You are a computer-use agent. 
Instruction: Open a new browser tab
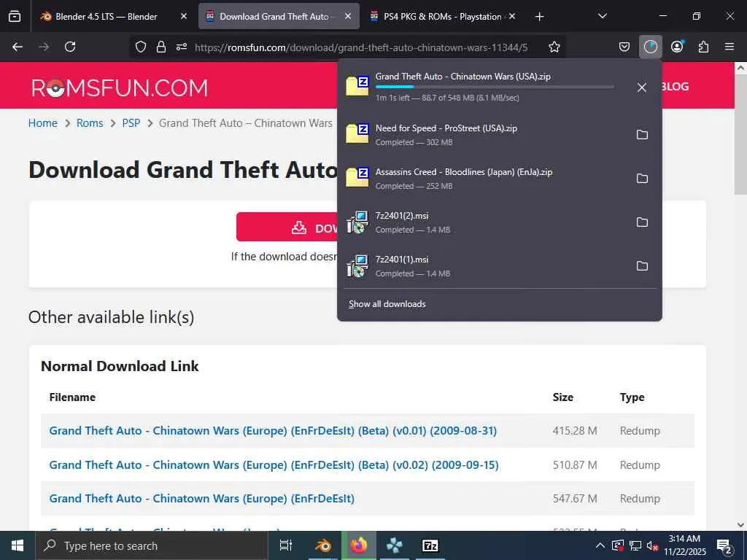[x=539, y=17]
